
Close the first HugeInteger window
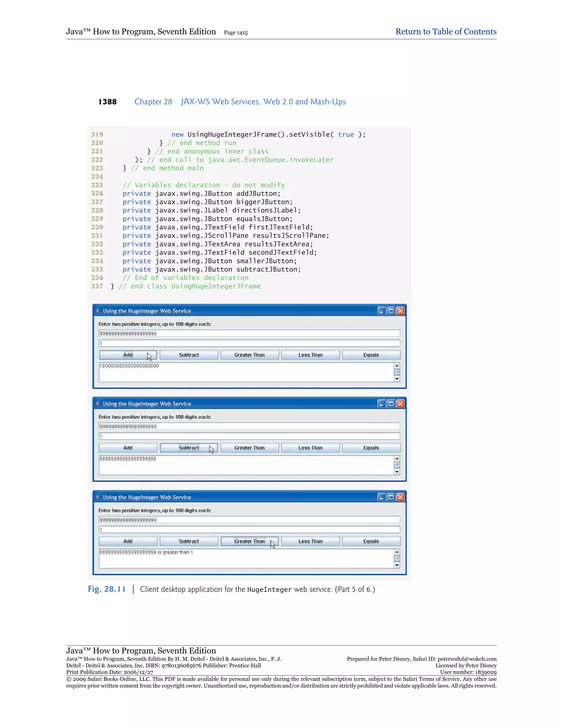[401, 311]
